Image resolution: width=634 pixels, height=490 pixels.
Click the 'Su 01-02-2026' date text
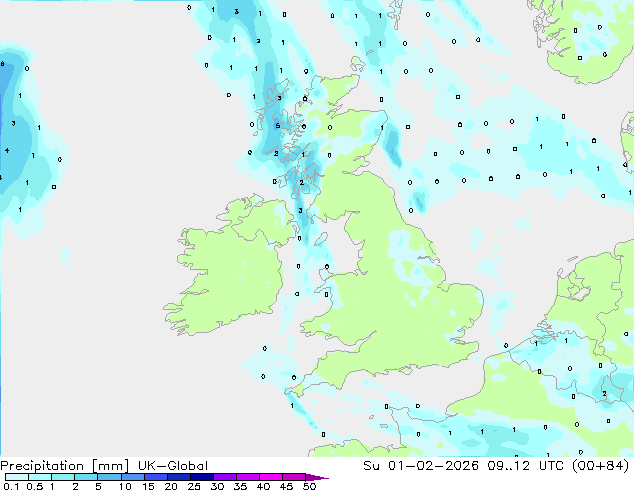tap(421, 466)
